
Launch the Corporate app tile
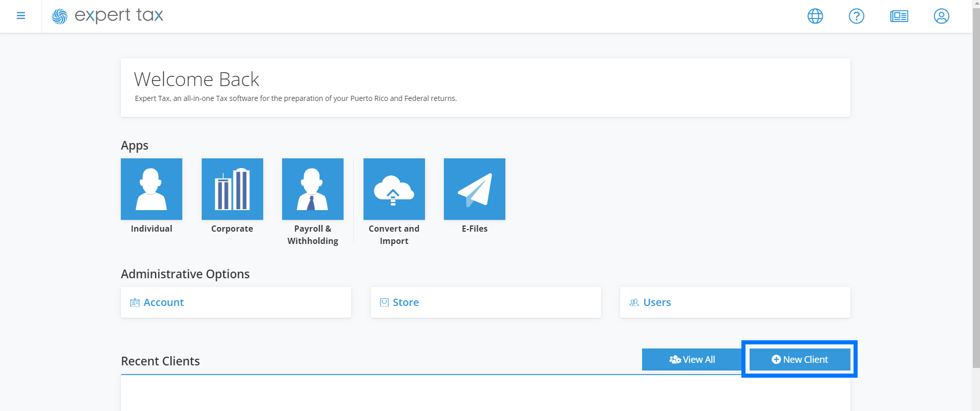tap(232, 189)
